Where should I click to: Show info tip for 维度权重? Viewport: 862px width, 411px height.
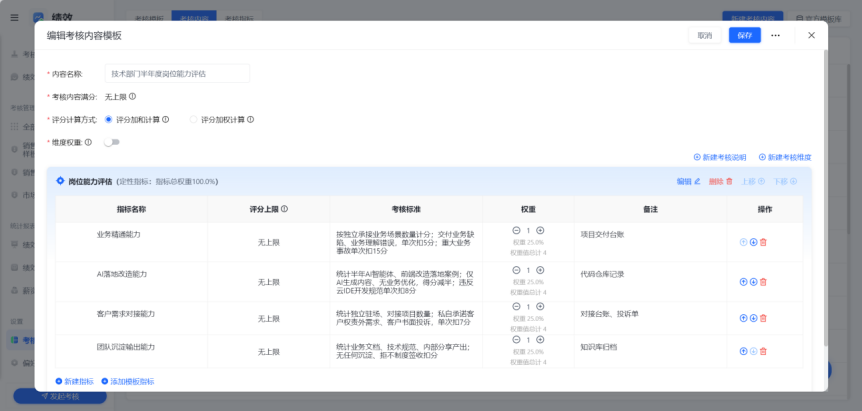(89, 142)
